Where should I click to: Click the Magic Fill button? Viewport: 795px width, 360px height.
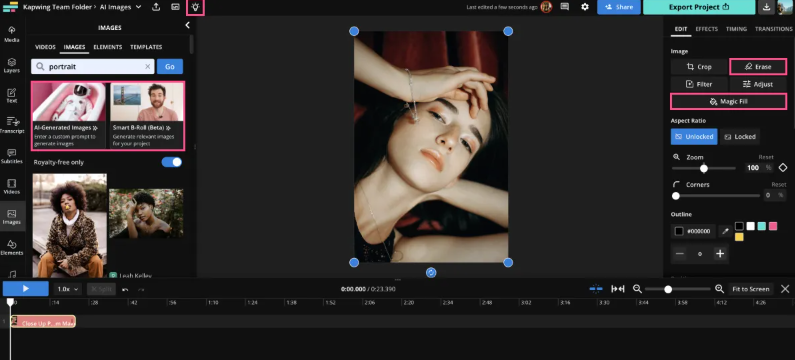click(x=729, y=101)
